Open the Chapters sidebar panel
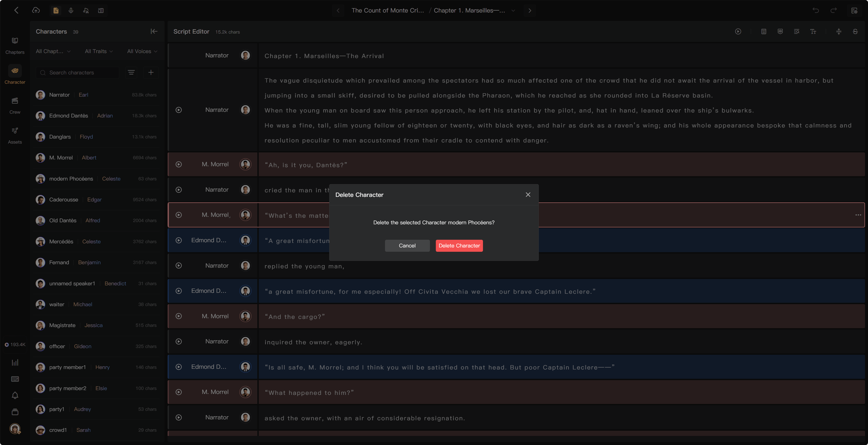The image size is (868, 445). pos(15,46)
